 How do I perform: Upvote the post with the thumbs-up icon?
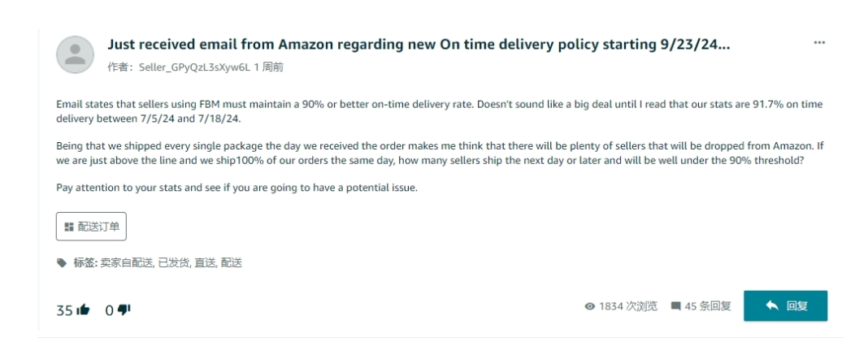click(x=83, y=309)
